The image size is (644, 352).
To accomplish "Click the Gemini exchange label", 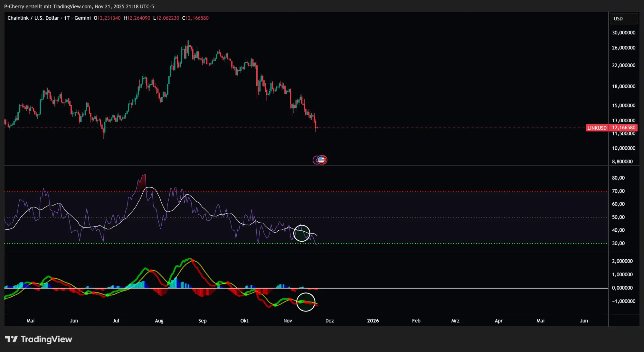I will click(82, 18).
